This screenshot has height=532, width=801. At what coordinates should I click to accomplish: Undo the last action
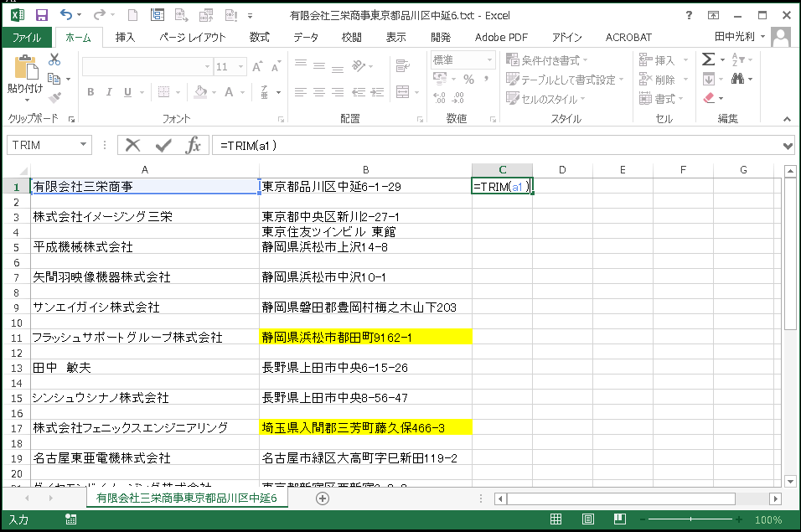coord(66,15)
